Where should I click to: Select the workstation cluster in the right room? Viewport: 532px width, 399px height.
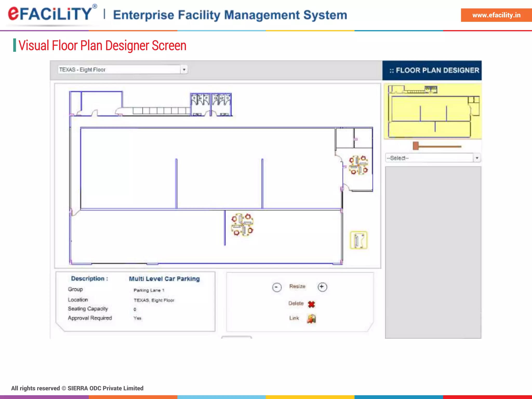pos(358,165)
